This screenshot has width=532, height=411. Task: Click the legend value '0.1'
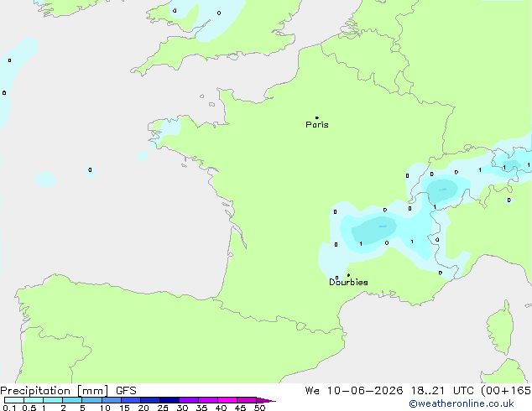tap(9, 408)
